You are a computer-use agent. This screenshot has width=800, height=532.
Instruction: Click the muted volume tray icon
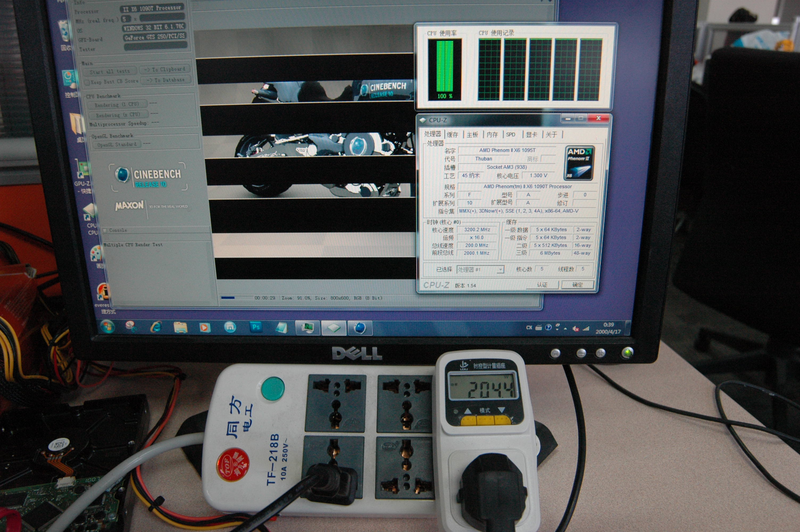point(576,329)
